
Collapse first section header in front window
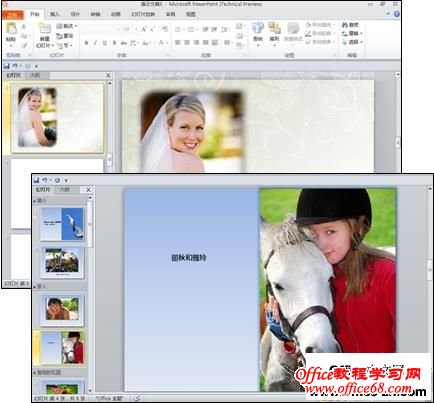click(35, 201)
